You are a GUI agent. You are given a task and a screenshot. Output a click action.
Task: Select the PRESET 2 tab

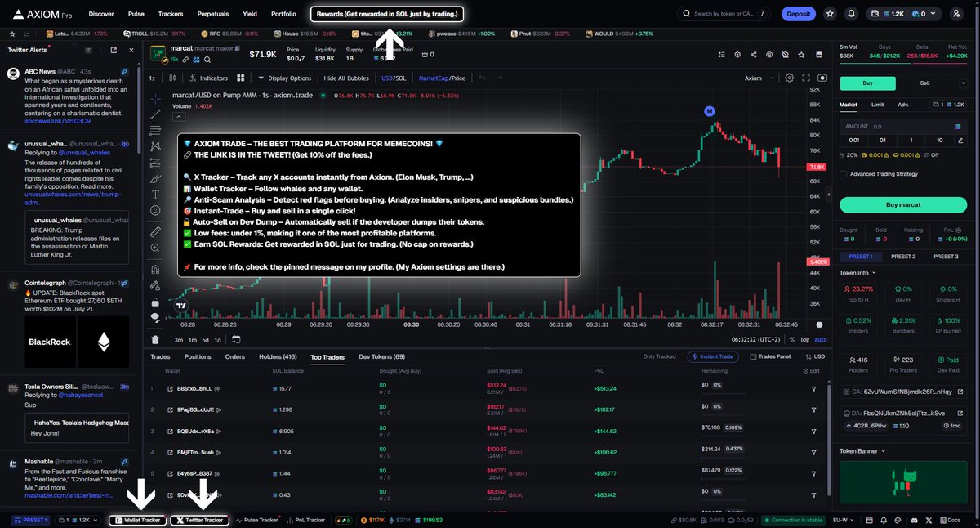(902, 257)
